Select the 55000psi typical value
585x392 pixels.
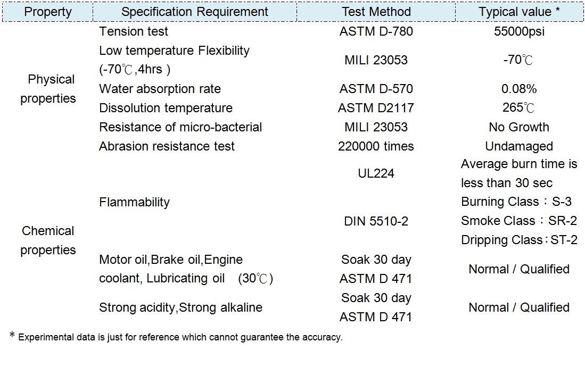point(519,31)
